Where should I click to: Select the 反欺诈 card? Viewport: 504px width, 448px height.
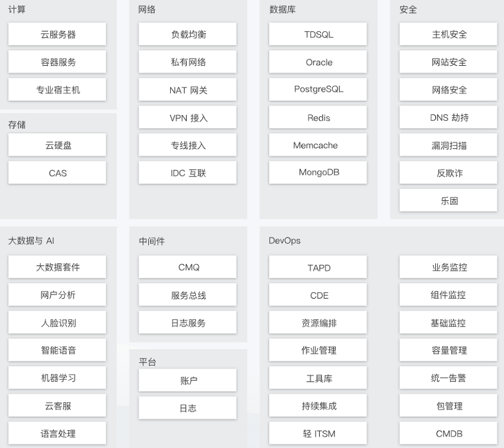448,173
